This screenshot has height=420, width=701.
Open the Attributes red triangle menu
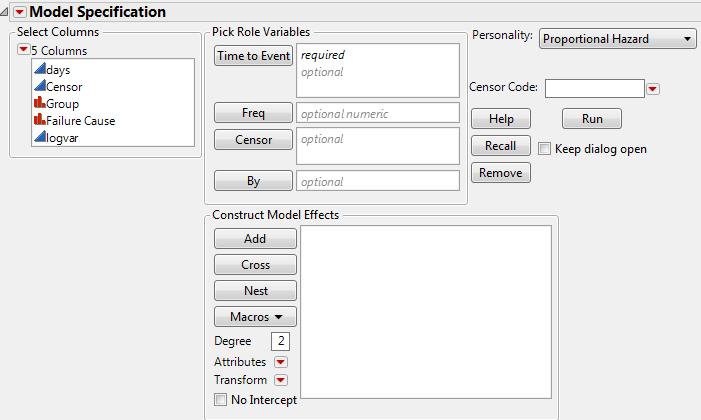tap(281, 362)
